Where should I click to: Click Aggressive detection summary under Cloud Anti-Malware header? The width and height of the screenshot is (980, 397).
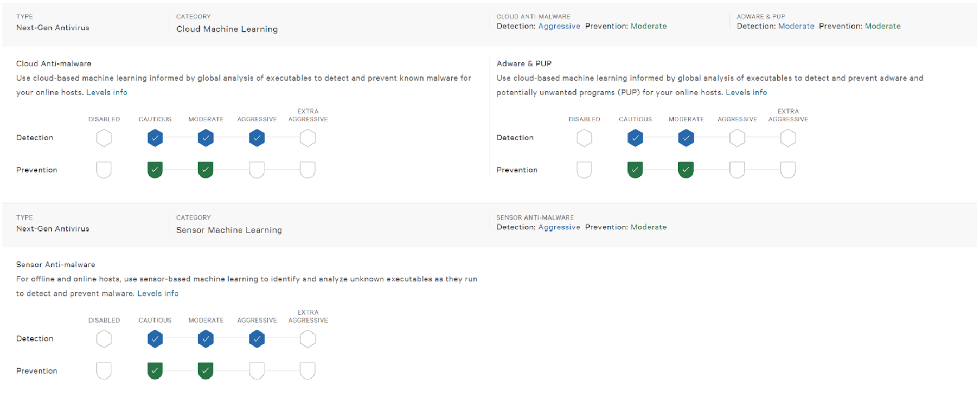[x=559, y=26]
